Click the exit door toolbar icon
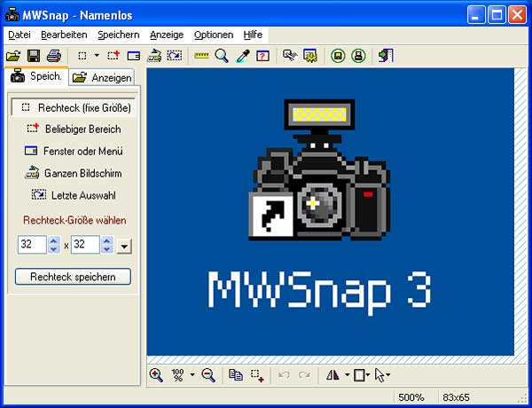532x408 pixels. pos(386,56)
